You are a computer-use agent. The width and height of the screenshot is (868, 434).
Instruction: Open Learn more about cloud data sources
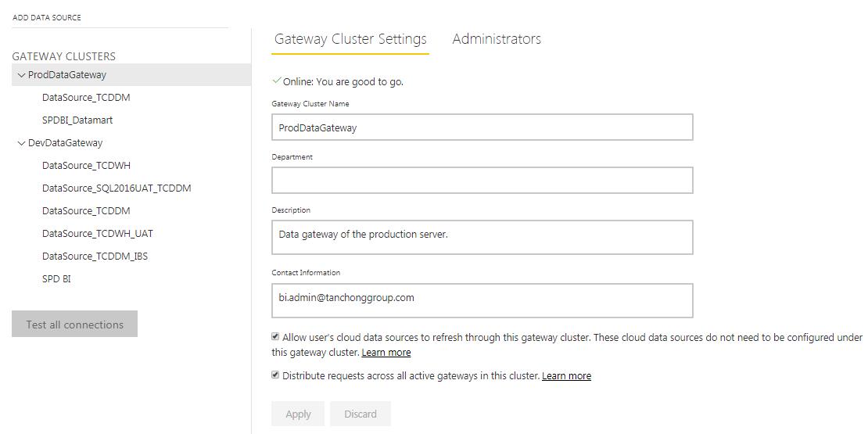tap(386, 353)
